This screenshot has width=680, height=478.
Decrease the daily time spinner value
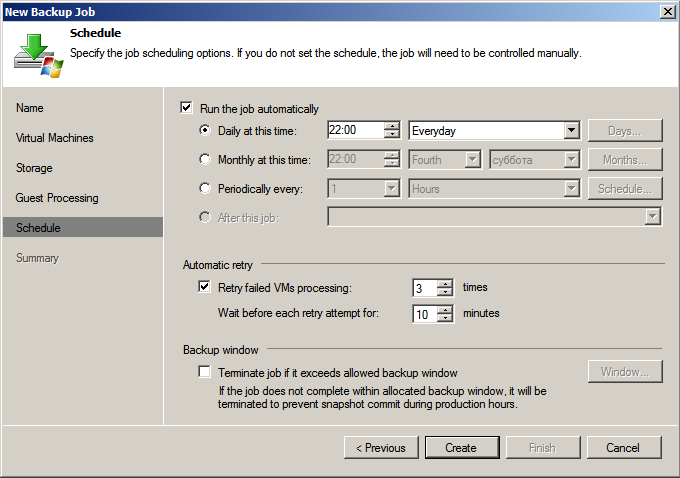click(x=392, y=134)
